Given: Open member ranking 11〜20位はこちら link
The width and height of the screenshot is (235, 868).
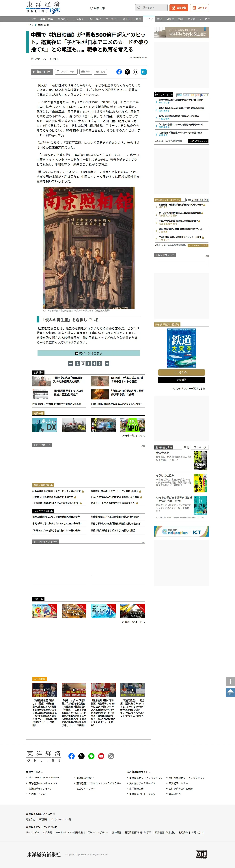Looking at the screenshot, I should (x=198, y=245).
